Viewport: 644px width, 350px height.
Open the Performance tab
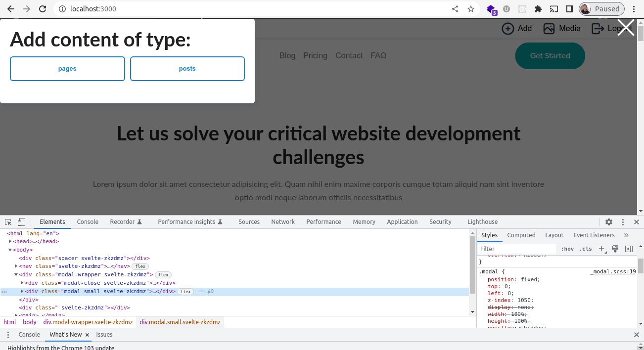323,222
